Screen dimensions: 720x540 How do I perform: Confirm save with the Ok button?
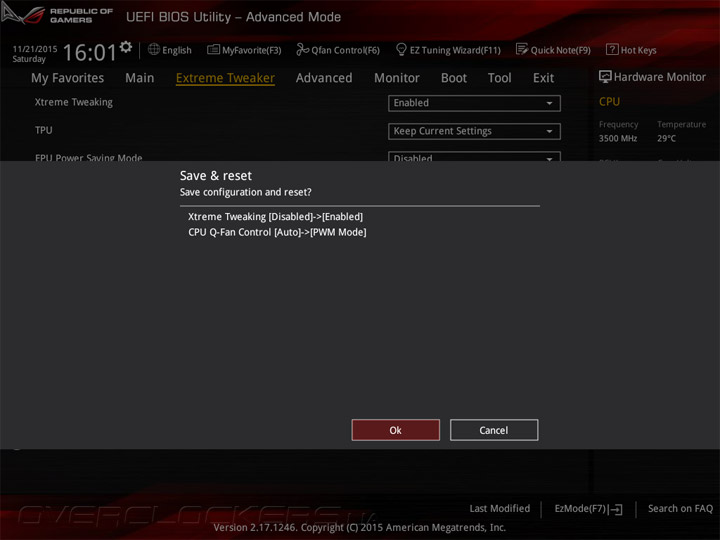[x=395, y=430]
